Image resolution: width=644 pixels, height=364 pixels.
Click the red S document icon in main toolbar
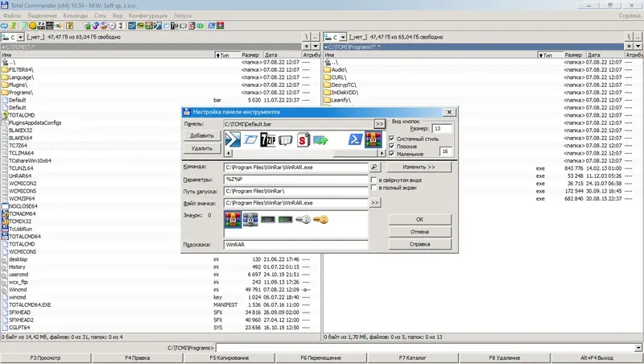click(x=192, y=26)
